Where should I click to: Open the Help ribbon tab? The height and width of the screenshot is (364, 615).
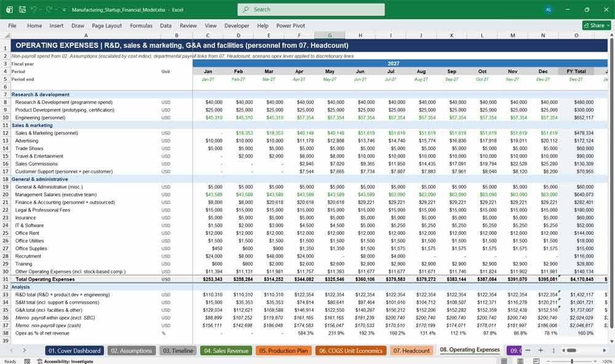[263, 25]
